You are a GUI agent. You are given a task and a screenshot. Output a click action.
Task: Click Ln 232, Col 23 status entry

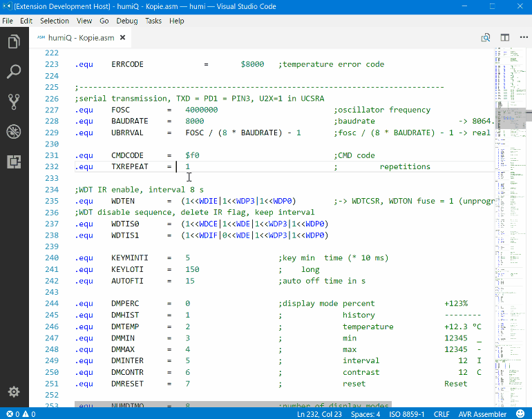point(319,414)
